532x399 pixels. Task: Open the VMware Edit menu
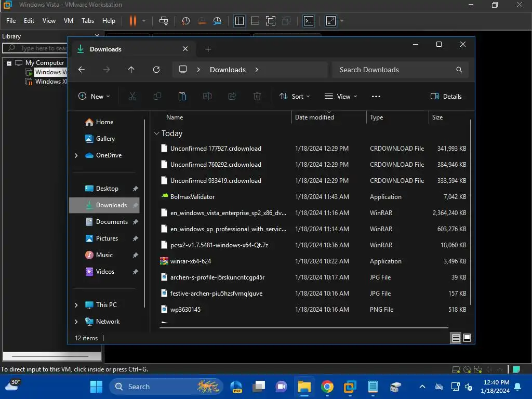pyautogui.click(x=29, y=21)
